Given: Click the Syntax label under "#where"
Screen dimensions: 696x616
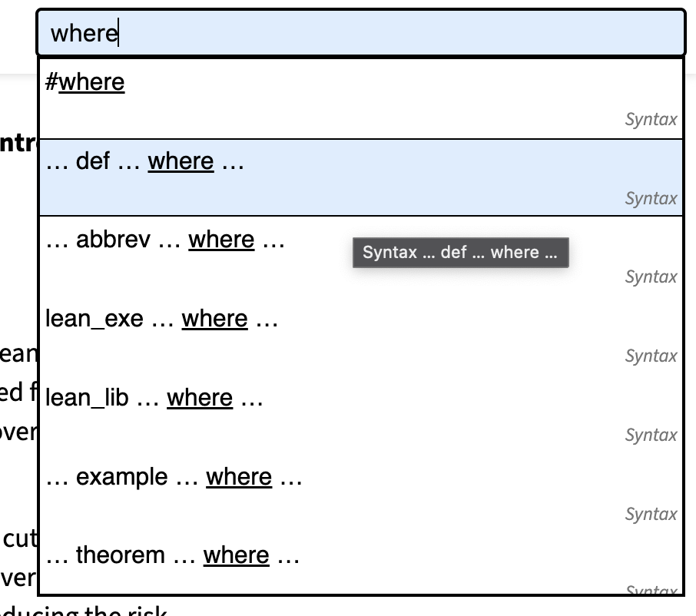Looking at the screenshot, I should tap(651, 120).
